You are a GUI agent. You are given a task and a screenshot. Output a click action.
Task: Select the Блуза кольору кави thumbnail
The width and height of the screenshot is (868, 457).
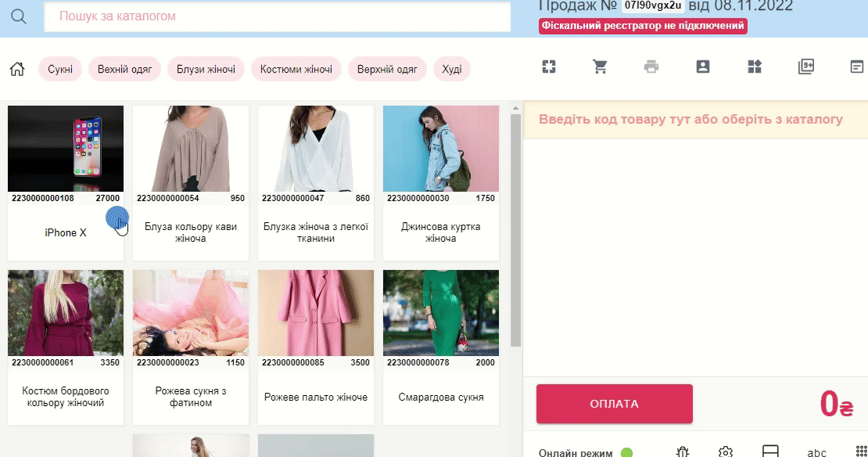coord(191,149)
